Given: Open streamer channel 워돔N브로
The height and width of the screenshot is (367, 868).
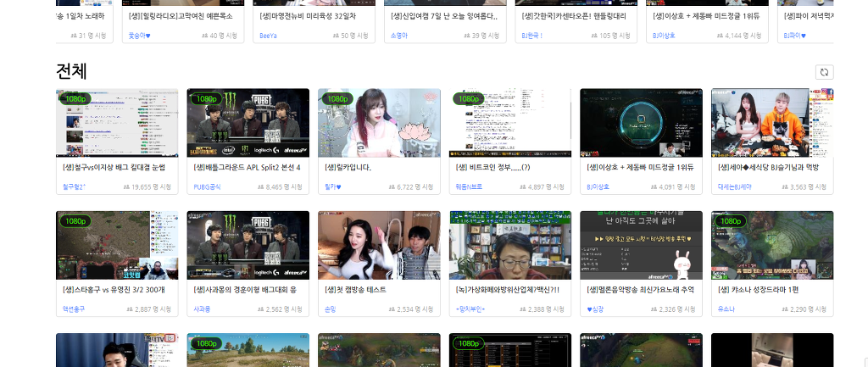Looking at the screenshot, I should [x=469, y=187].
